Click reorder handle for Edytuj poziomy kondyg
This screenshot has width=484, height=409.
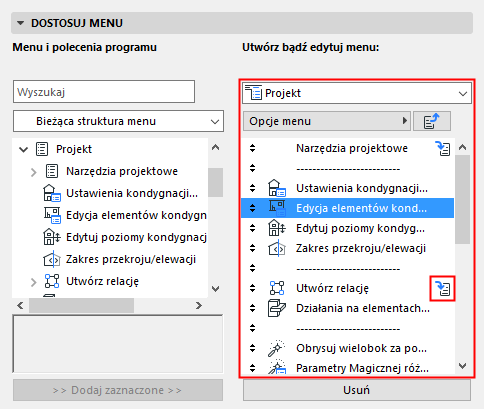click(252, 228)
